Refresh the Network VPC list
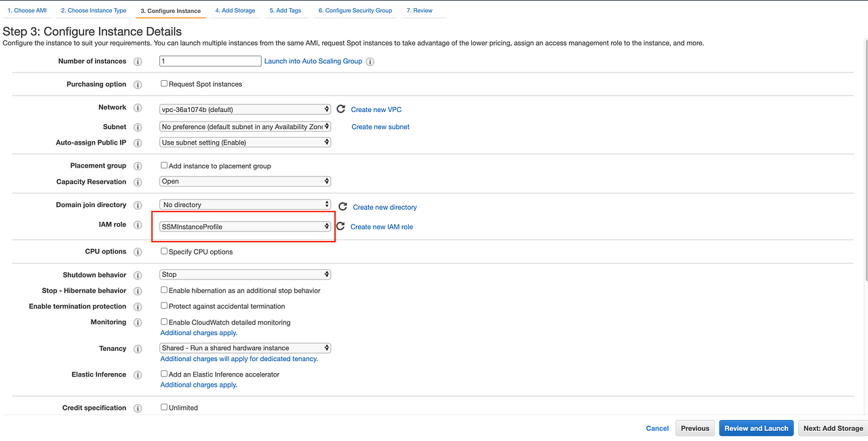Viewport: 868px width, 441px height. [341, 109]
